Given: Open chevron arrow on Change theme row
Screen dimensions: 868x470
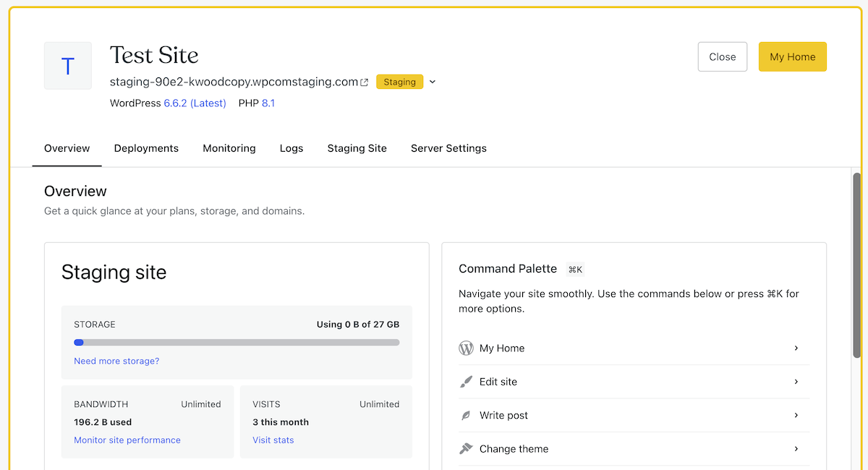Looking at the screenshot, I should coord(796,448).
